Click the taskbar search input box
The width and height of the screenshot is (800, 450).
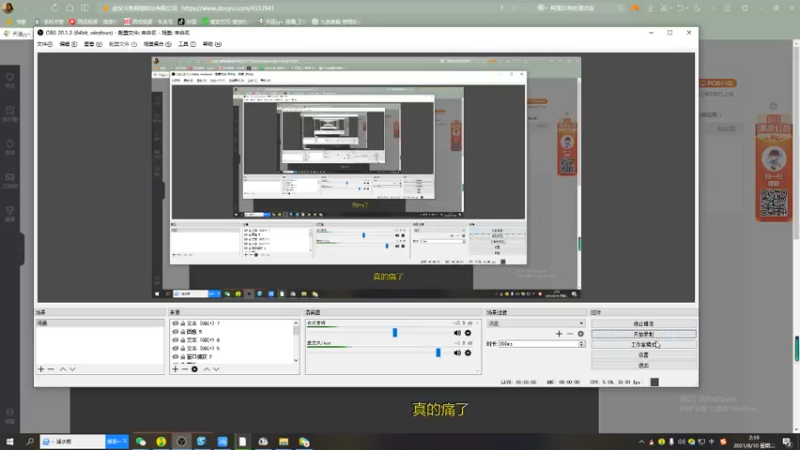73,441
